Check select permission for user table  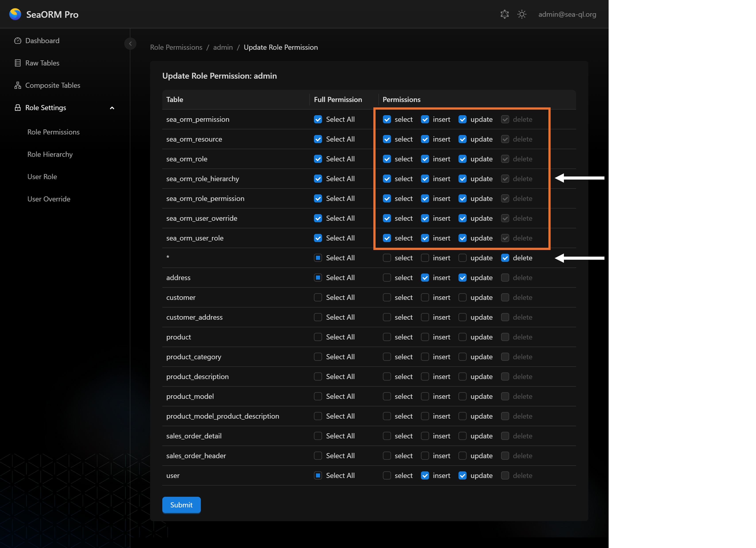coord(387,475)
